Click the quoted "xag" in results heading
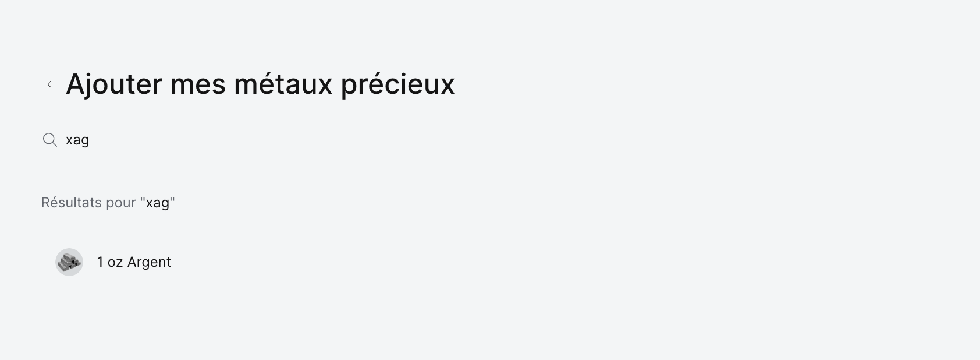The height and width of the screenshot is (360, 980). click(157, 203)
